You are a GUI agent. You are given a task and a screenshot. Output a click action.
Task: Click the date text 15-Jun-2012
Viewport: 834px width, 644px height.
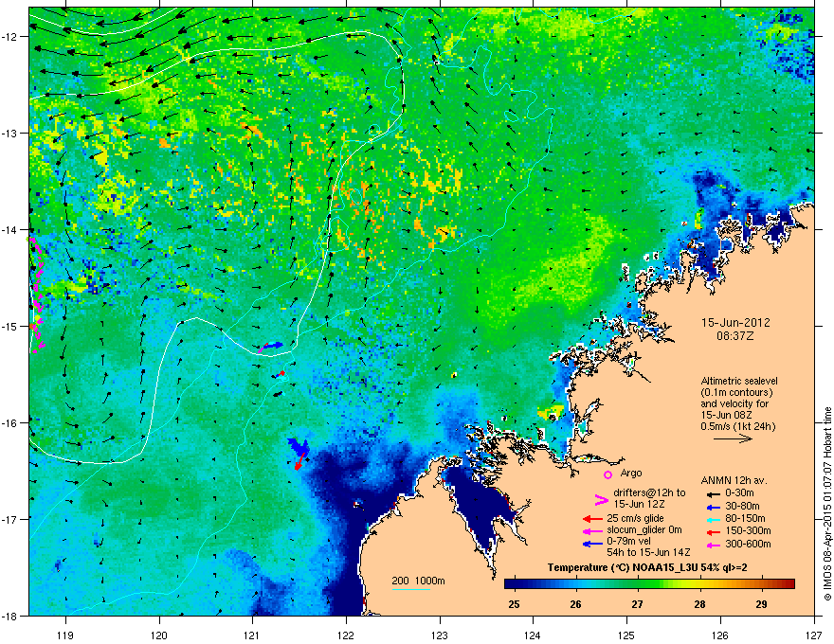coord(735,323)
